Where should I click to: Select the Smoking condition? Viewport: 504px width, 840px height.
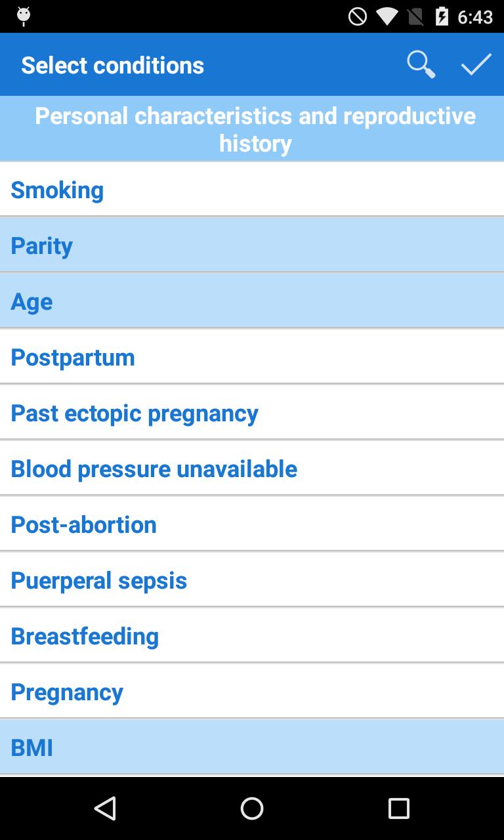pos(252,190)
